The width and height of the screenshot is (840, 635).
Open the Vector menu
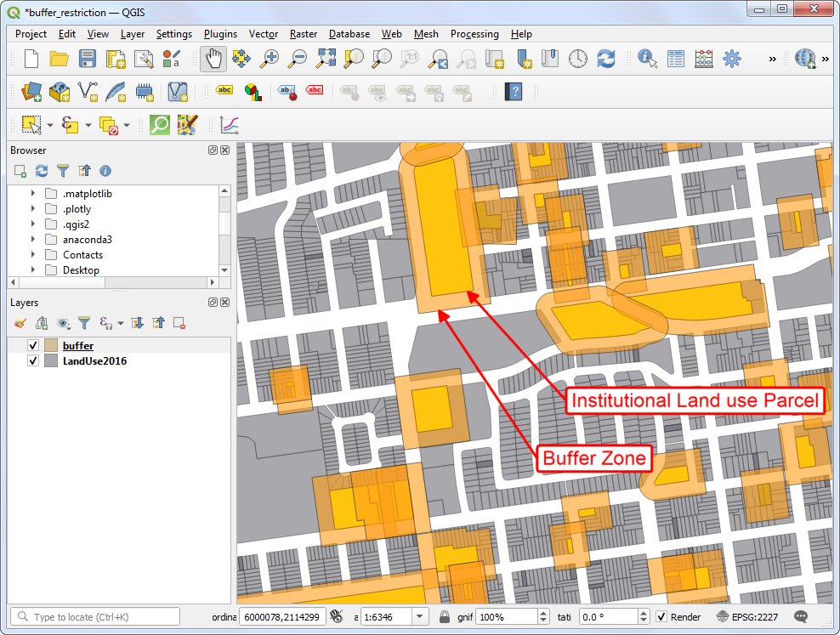pyautogui.click(x=264, y=34)
